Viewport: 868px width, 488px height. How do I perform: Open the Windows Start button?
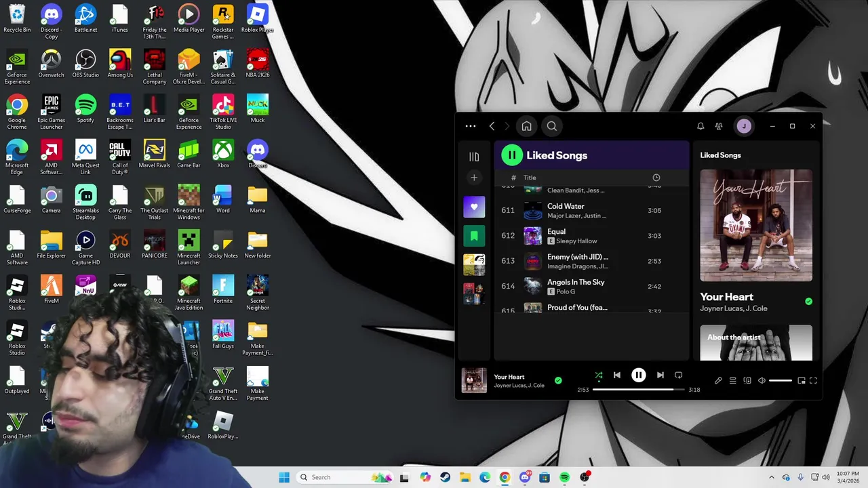(284, 477)
